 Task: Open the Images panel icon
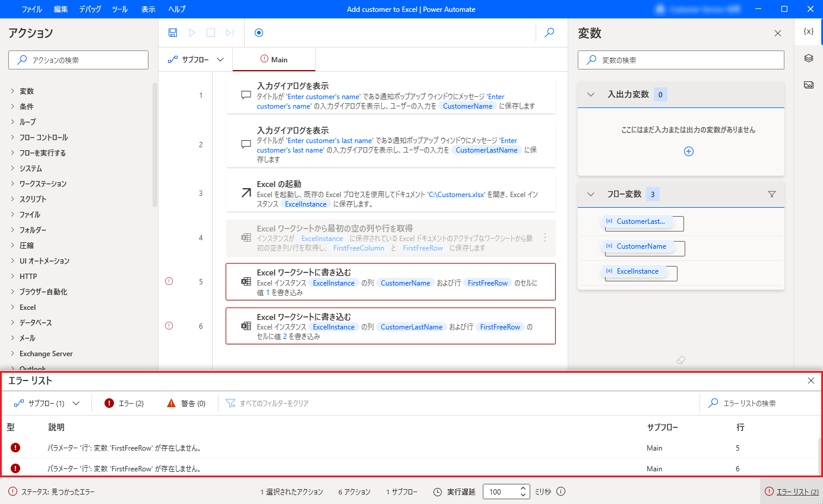808,85
